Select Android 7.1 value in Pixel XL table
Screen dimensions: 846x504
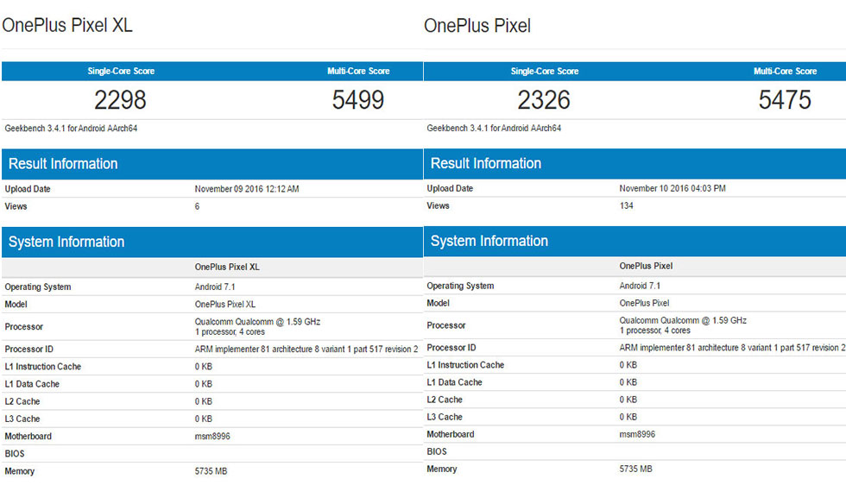(x=215, y=287)
